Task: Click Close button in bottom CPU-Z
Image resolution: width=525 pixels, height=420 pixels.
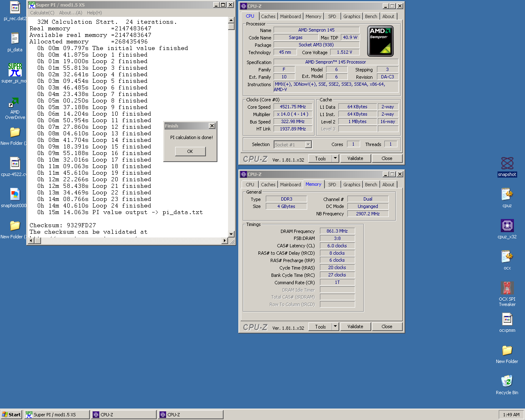Action: click(x=387, y=326)
